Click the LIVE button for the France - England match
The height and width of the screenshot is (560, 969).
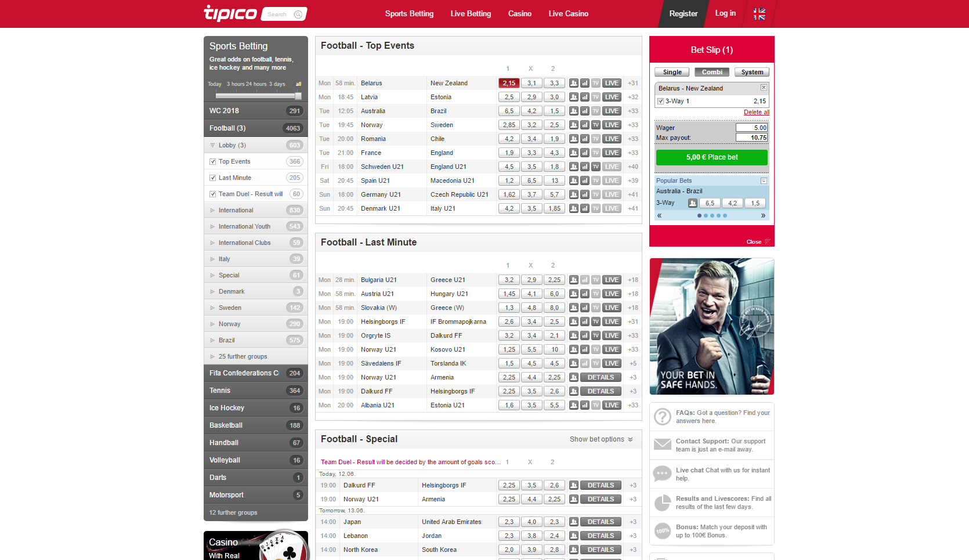(612, 153)
